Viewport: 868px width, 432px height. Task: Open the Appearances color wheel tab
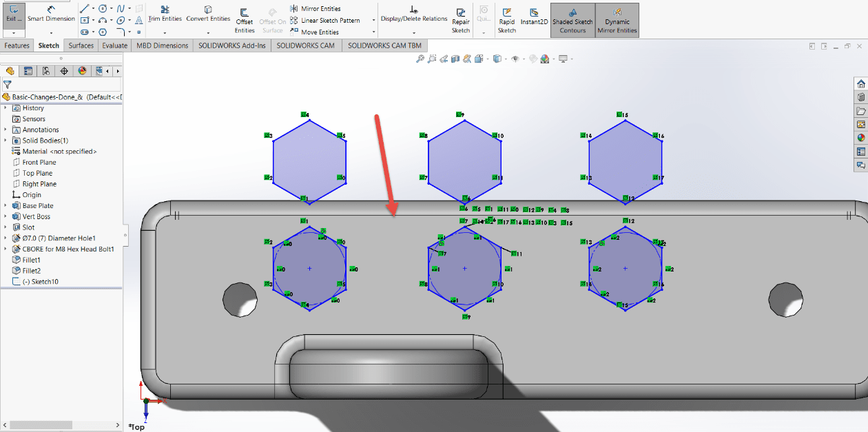pyautogui.click(x=82, y=71)
